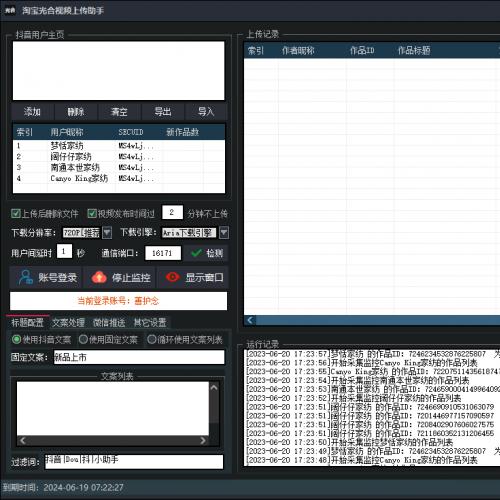
Task: Click the app logo in the title bar
Action: [x=10, y=11]
